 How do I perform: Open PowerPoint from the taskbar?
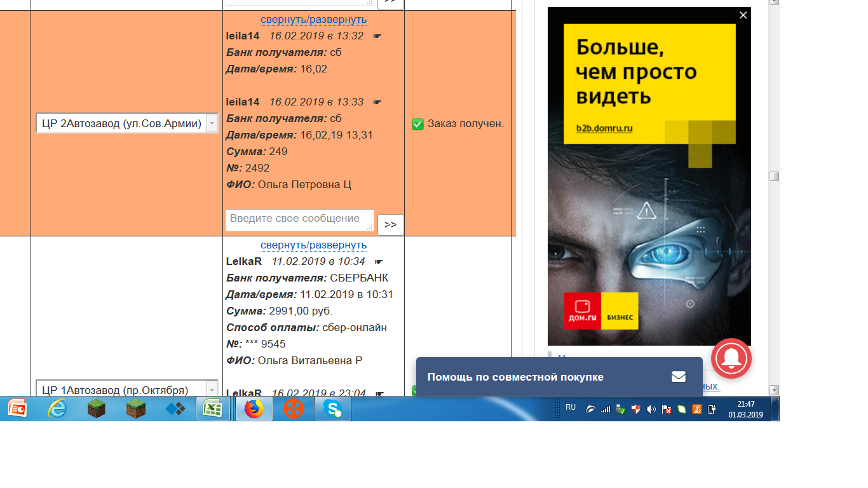17,409
